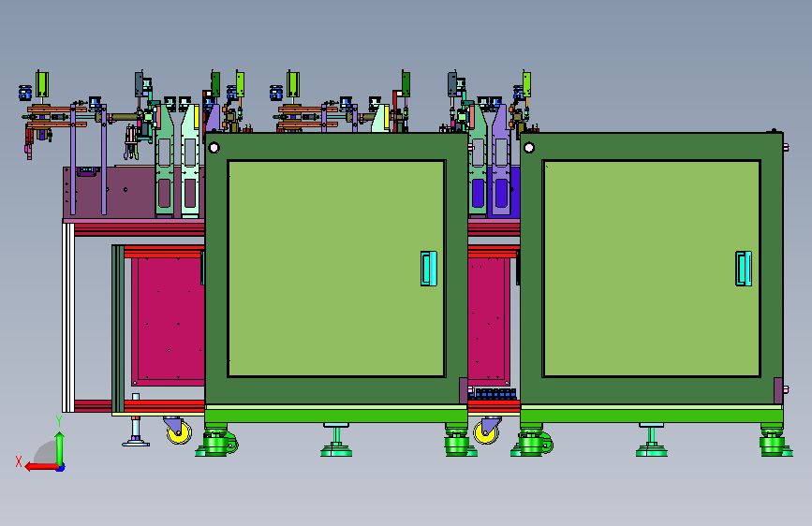Select the white vertical frame profile at far left

coord(68,317)
